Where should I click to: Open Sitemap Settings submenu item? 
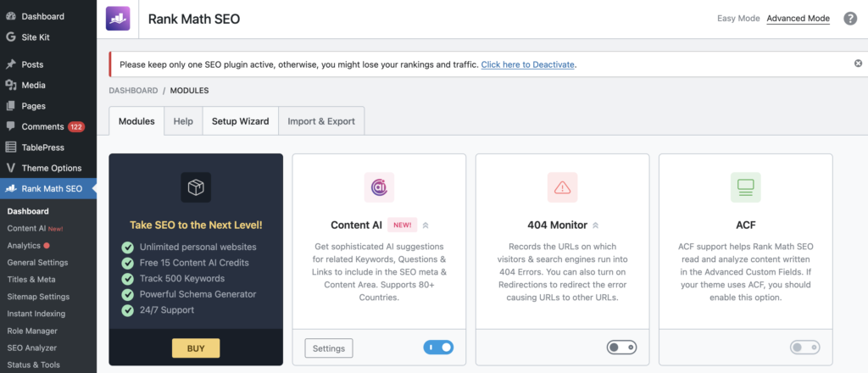[x=38, y=297]
